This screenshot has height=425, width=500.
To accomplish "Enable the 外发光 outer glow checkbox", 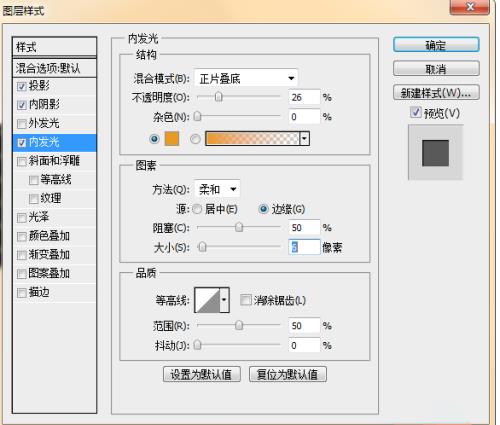I will (x=22, y=124).
